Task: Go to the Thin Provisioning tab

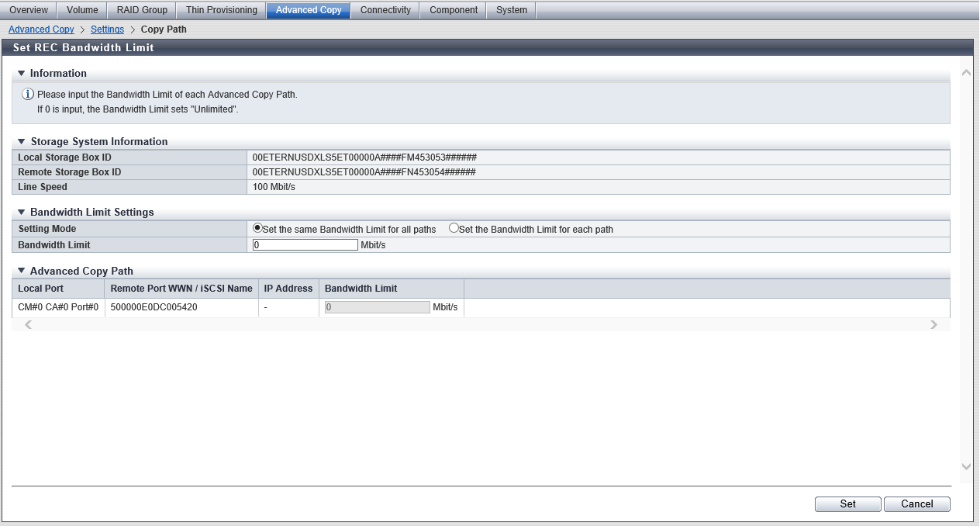Action: click(221, 10)
